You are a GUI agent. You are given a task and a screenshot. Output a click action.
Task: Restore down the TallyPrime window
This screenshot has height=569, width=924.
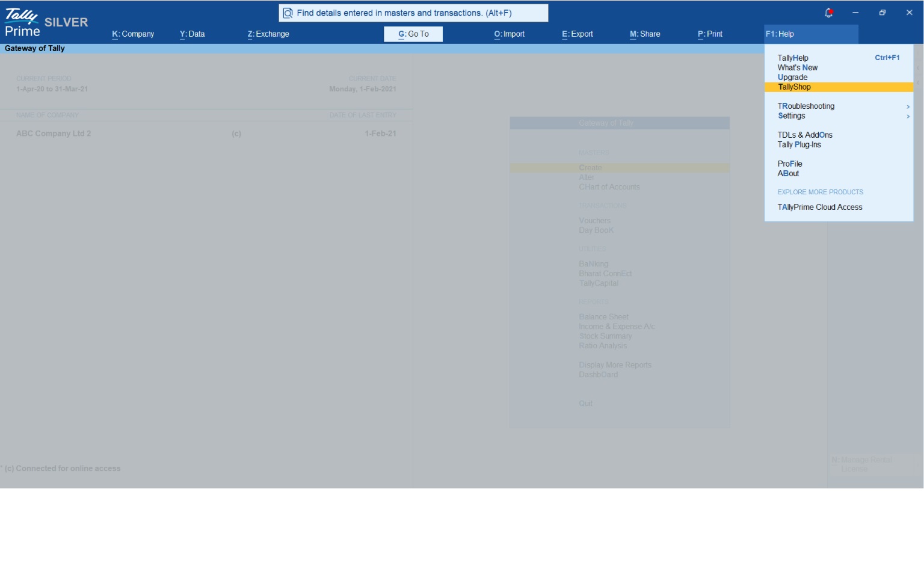click(882, 13)
